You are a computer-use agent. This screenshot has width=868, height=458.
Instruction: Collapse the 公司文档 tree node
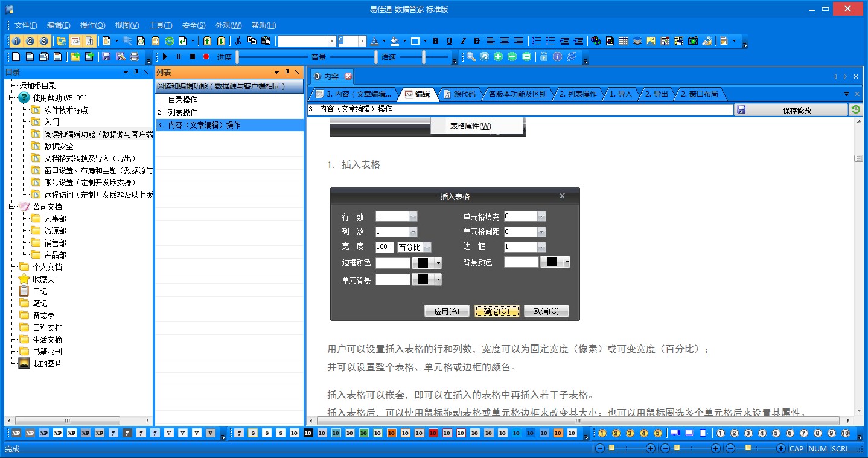11,207
